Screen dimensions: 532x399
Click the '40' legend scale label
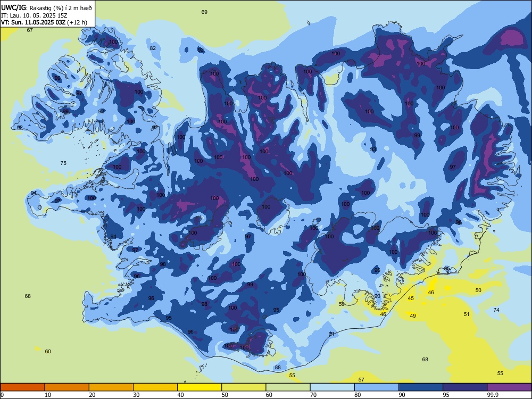click(x=181, y=395)
